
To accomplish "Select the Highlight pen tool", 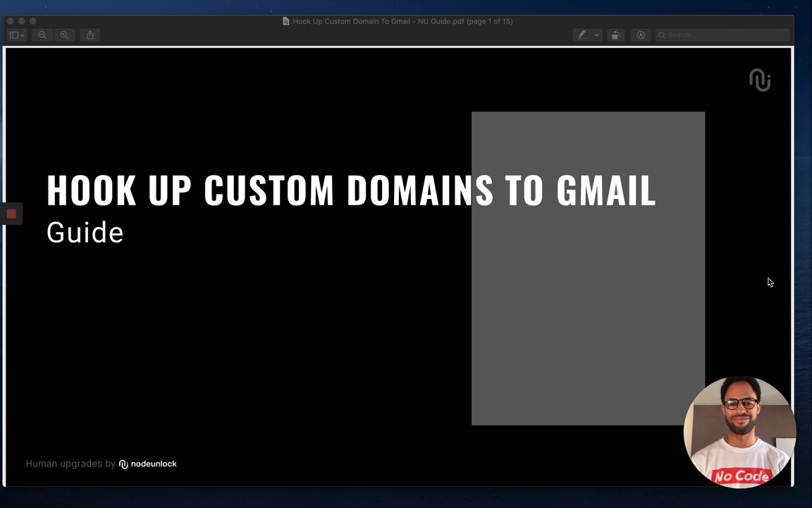I will (582, 35).
